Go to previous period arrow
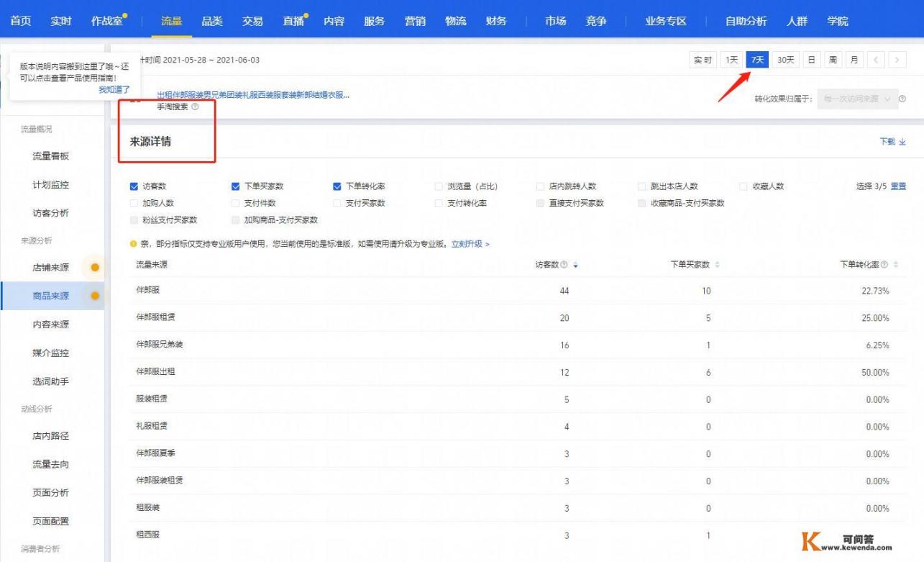 pos(877,60)
